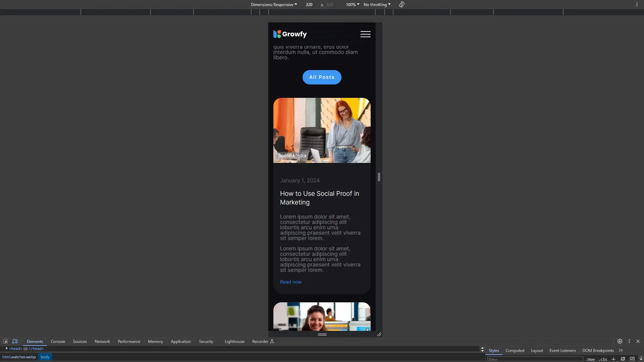
Task: Open DevTools settings gear
Action: click(620, 341)
